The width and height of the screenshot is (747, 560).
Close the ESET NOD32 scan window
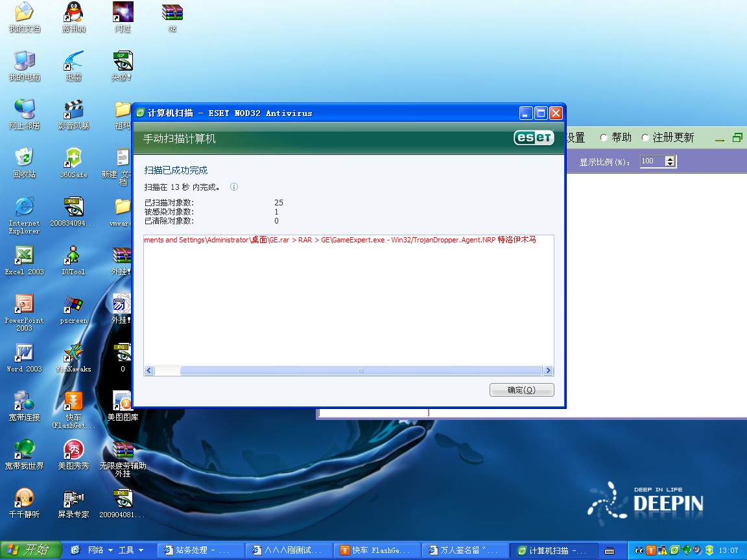pyautogui.click(x=556, y=113)
